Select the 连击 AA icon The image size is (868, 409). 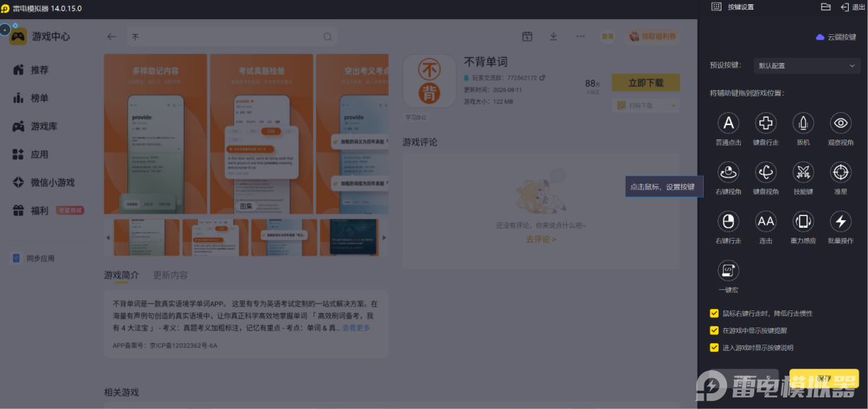pyautogui.click(x=765, y=221)
